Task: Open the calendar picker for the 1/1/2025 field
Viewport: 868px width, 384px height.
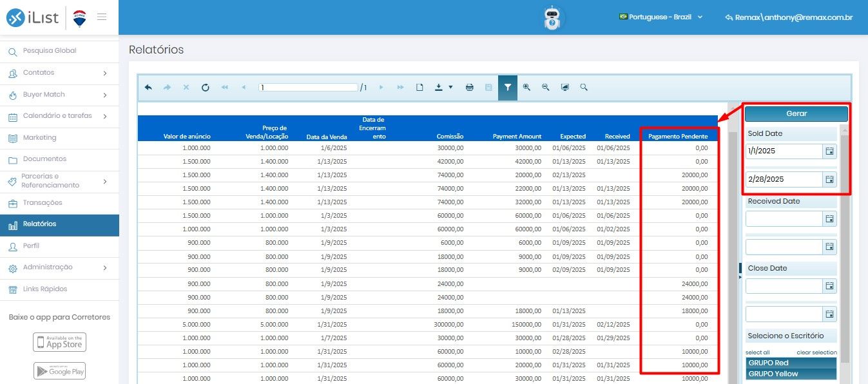Action: click(x=830, y=151)
